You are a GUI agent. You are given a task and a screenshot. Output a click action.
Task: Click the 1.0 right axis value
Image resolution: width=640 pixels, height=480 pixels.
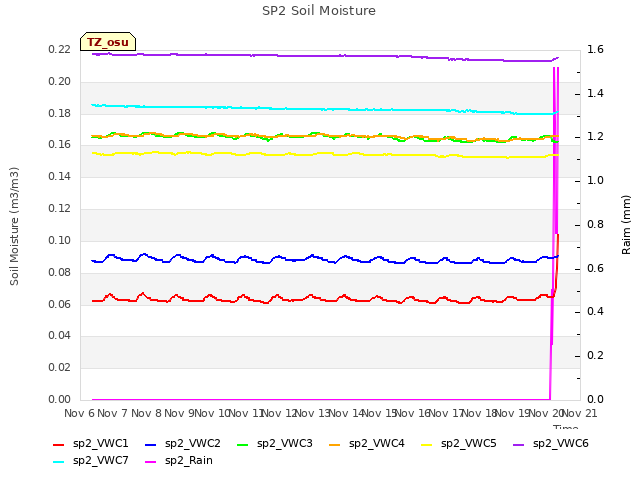(x=595, y=180)
